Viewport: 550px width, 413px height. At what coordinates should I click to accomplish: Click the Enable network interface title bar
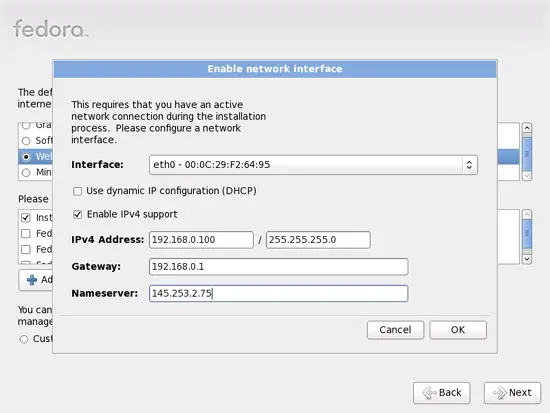click(275, 69)
